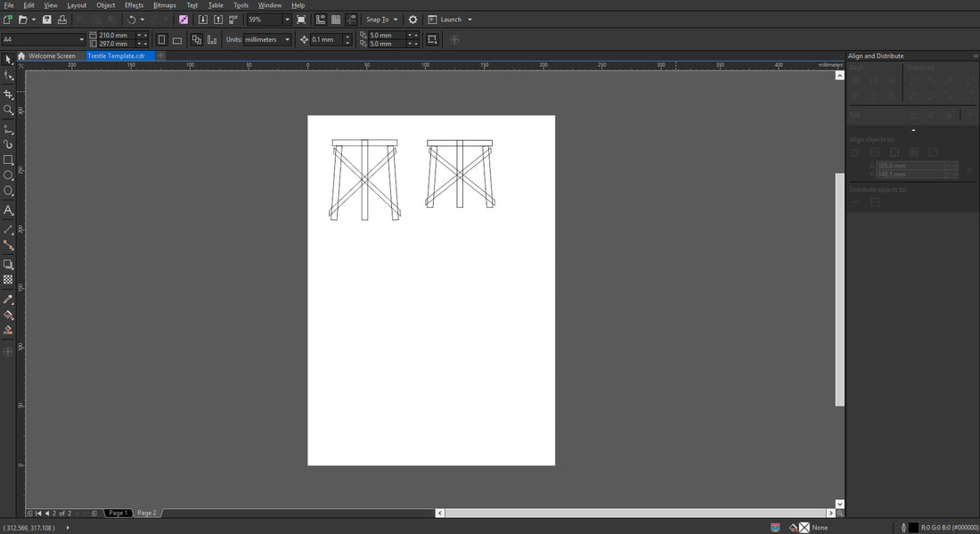Select the Text tool

[8, 210]
